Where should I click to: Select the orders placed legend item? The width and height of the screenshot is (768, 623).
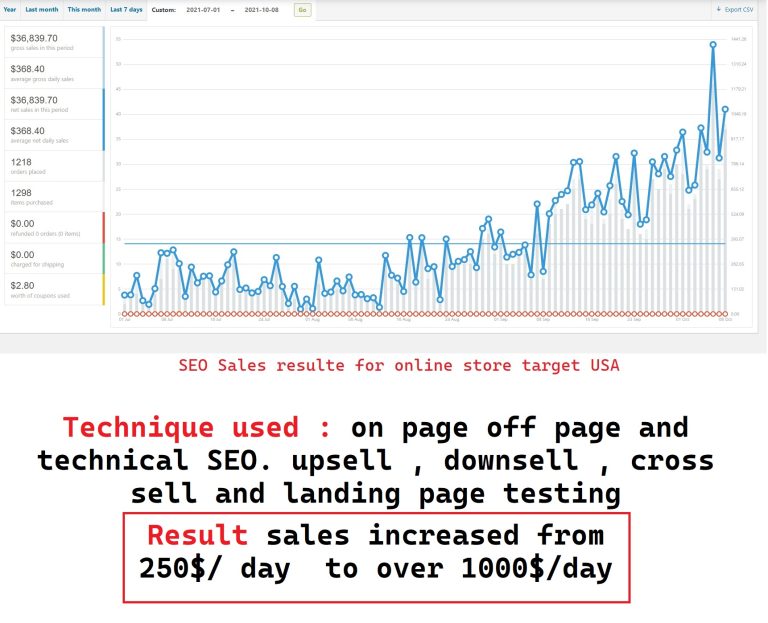click(52, 166)
